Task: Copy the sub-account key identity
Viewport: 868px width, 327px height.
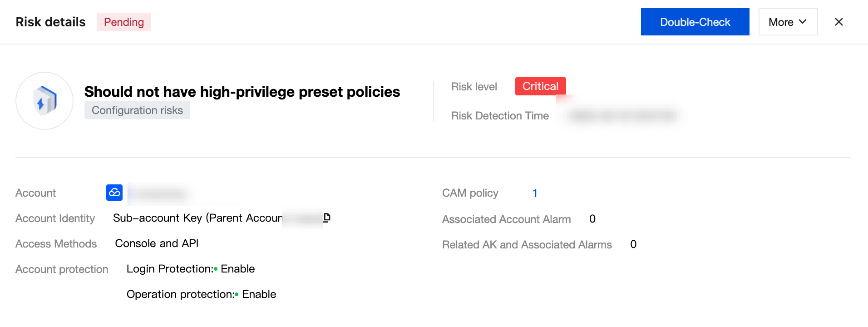Action: [327, 218]
